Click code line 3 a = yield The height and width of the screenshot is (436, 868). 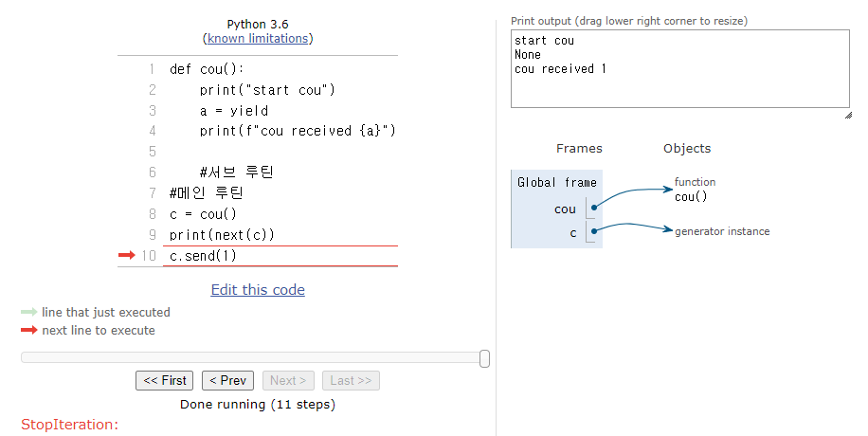[x=234, y=111]
